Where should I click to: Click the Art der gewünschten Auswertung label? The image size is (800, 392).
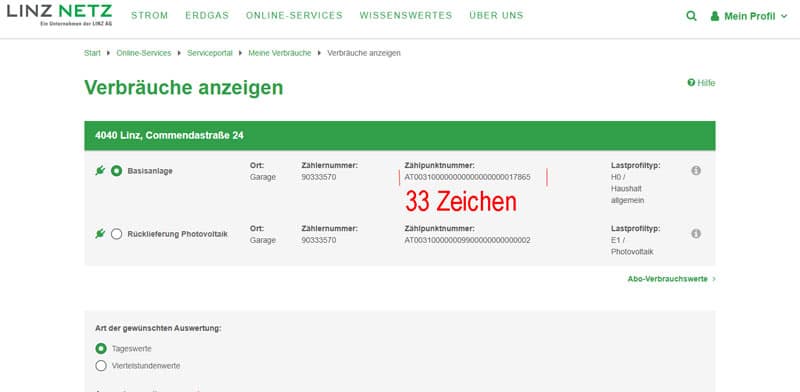(158, 328)
